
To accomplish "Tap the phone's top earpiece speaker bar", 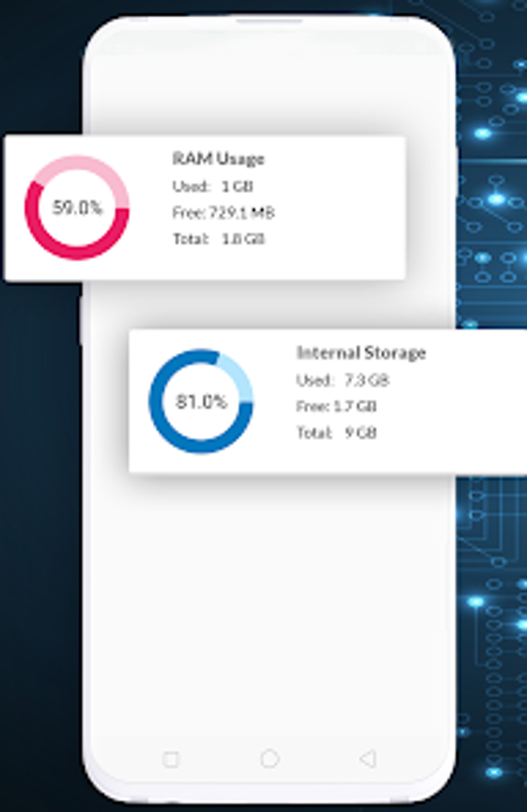I will (269, 21).
